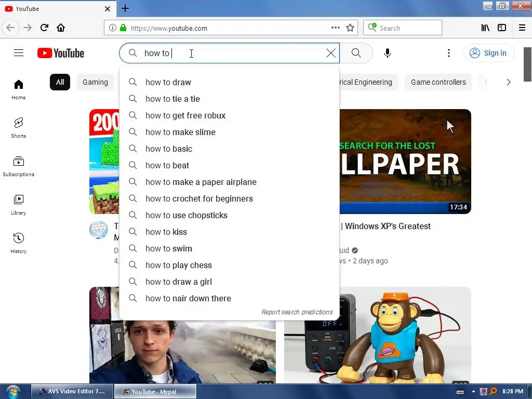
Task: Select the Game controllers filter chip
Action: (438, 82)
